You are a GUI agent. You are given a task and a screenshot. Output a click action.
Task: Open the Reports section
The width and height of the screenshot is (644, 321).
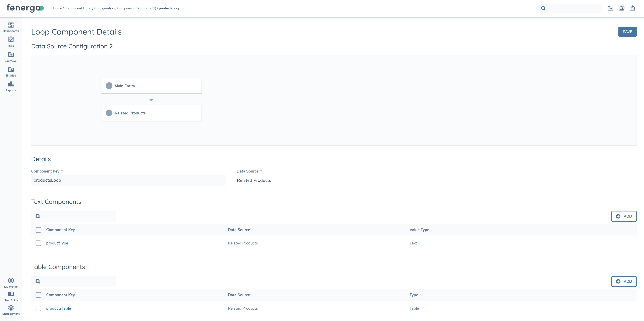pyautogui.click(x=11, y=86)
